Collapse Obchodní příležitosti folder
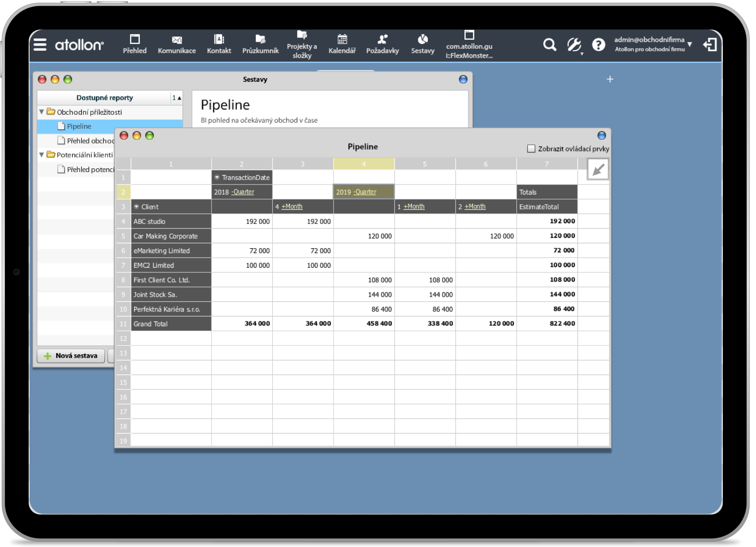The width and height of the screenshot is (756, 547). click(42, 112)
